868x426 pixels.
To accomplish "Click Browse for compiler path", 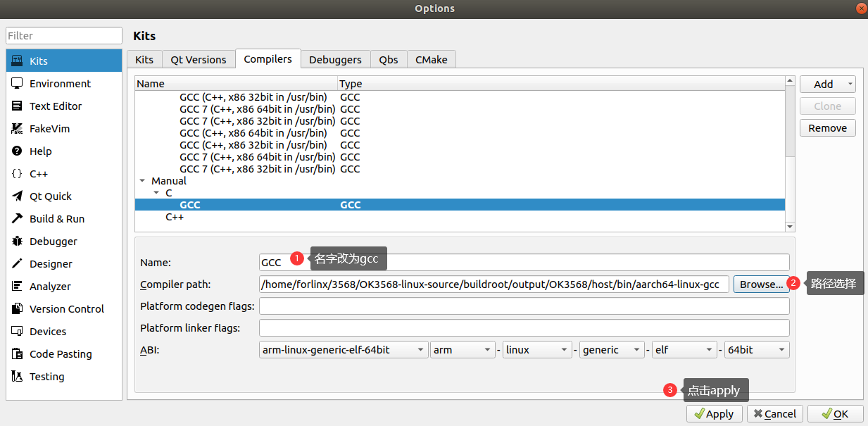I will [761, 284].
